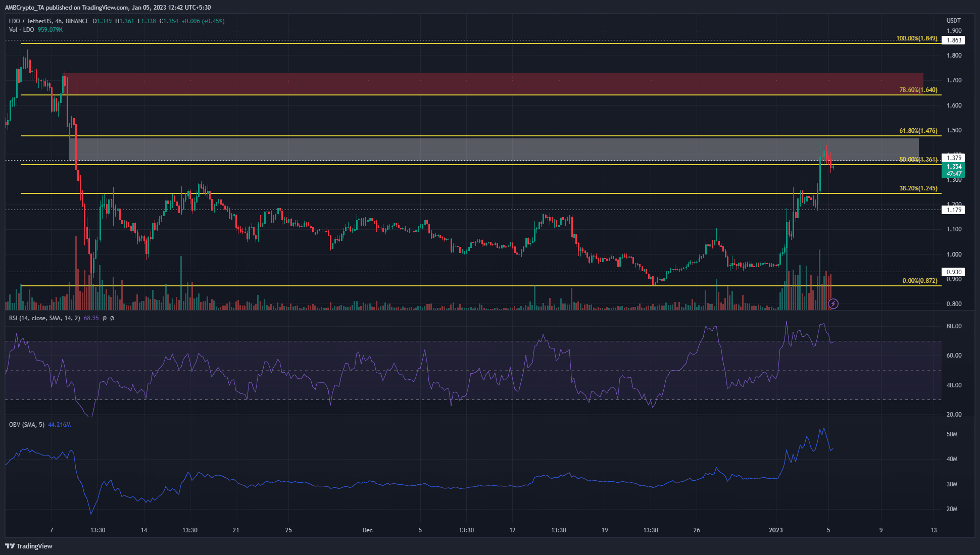980x555 pixels.
Task: Click the 61.80%(1.476) Fibonacci level label
Action: click(x=918, y=131)
